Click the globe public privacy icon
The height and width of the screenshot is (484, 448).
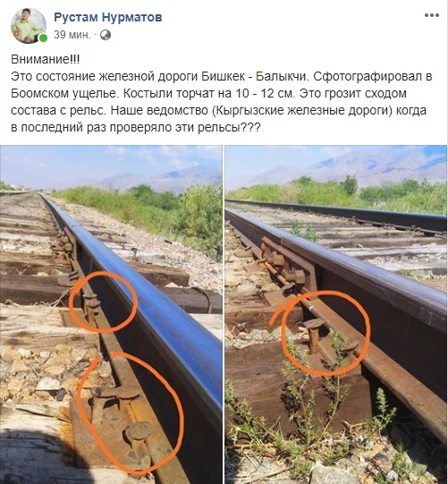(x=106, y=35)
